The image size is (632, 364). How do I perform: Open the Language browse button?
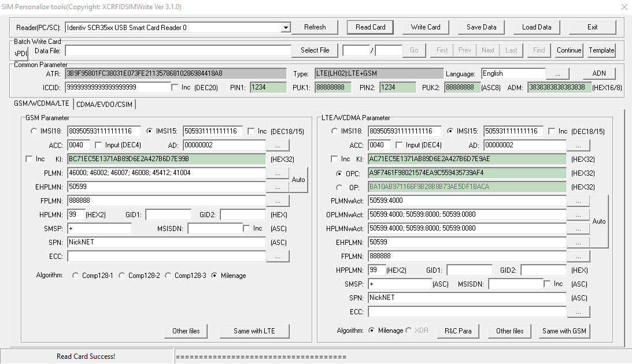557,74
